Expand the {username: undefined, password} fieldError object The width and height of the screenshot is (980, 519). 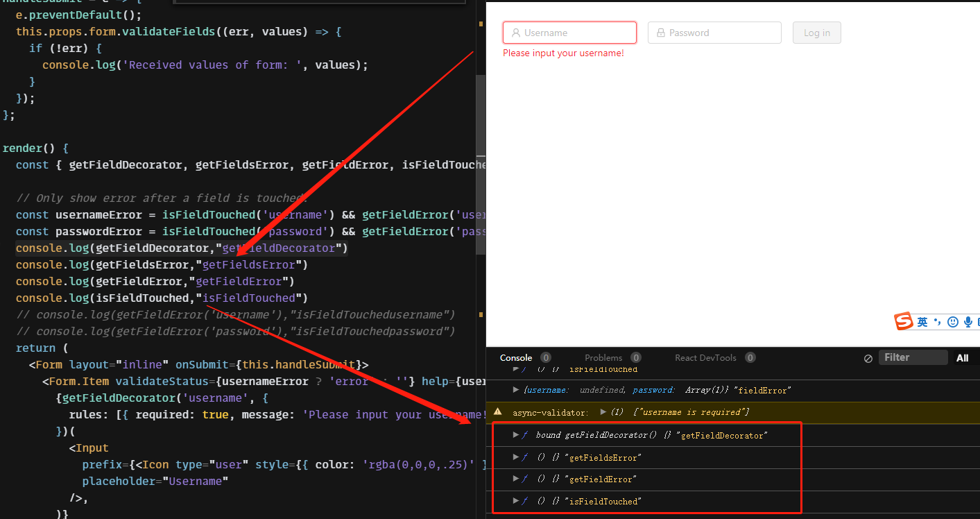coord(515,390)
